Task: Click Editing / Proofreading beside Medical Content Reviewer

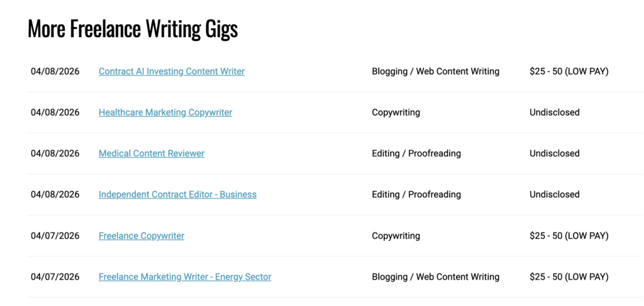Action: click(x=416, y=153)
